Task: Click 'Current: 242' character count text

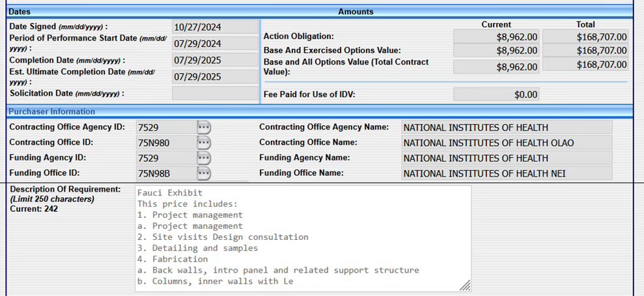Action: [x=34, y=209]
